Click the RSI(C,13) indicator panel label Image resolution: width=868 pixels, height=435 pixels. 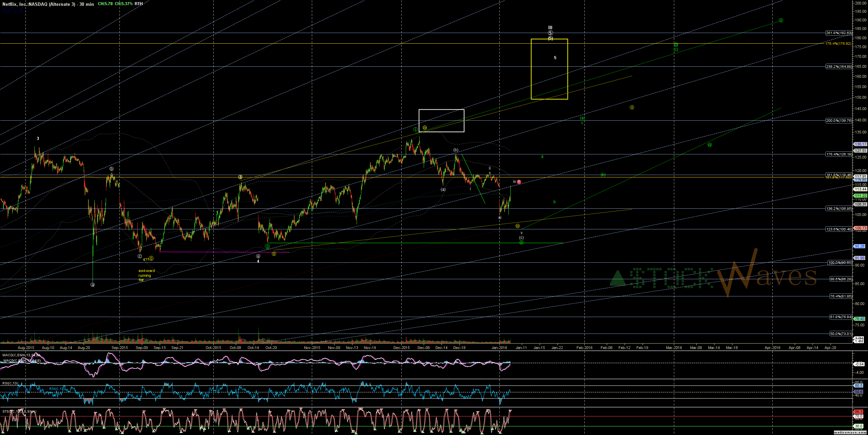[x=10, y=383]
